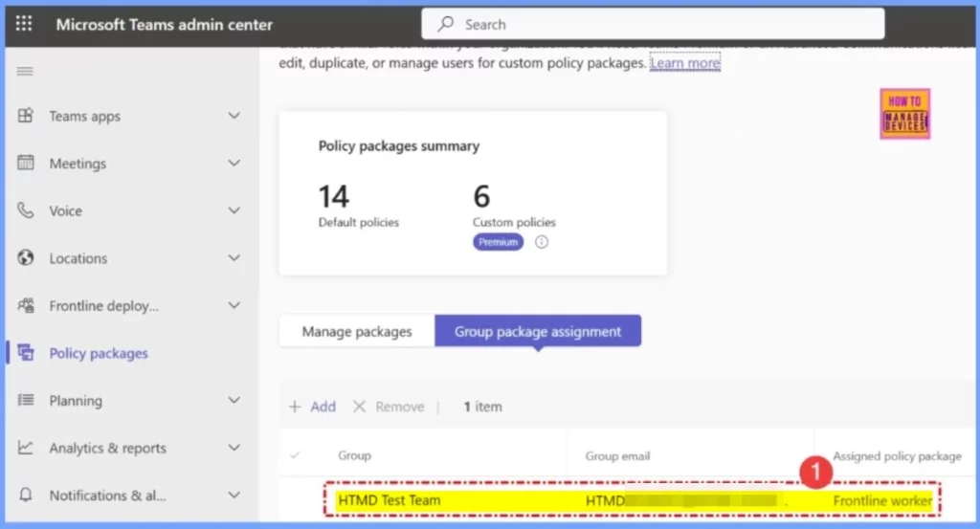Select the HTMD Test Team group

pyautogui.click(x=389, y=500)
